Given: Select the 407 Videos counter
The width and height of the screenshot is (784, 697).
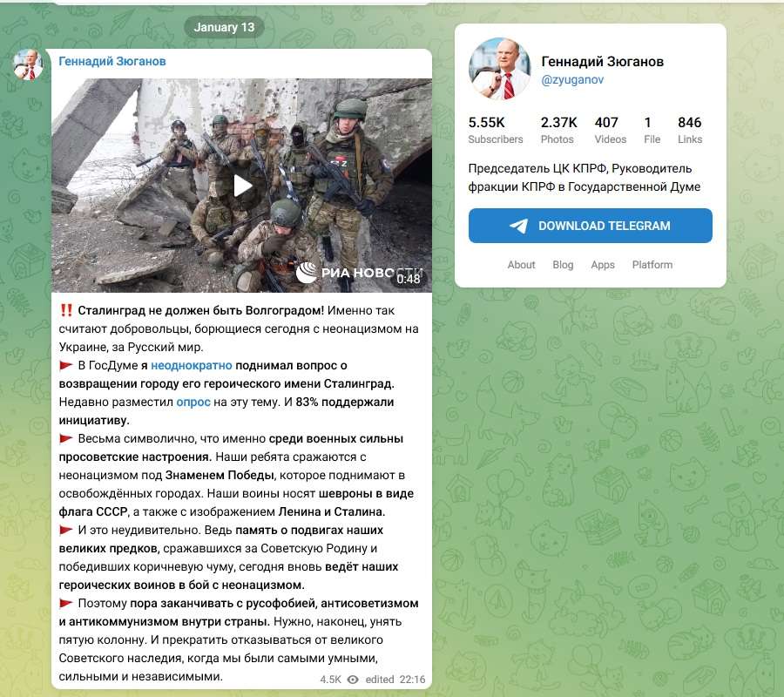Looking at the screenshot, I should coord(610,130).
